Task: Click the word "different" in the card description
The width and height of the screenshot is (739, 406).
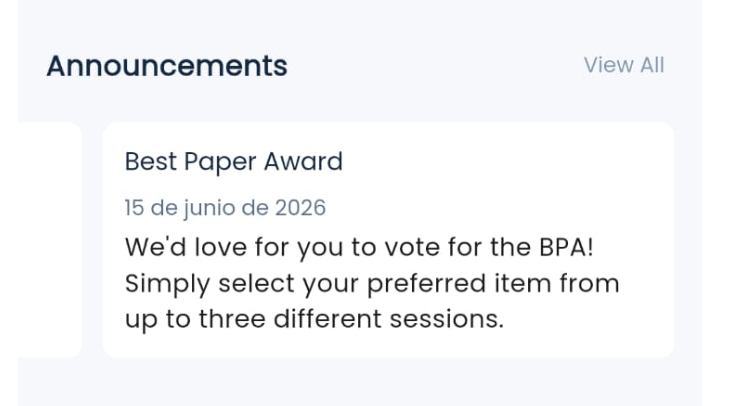Action: (328, 319)
